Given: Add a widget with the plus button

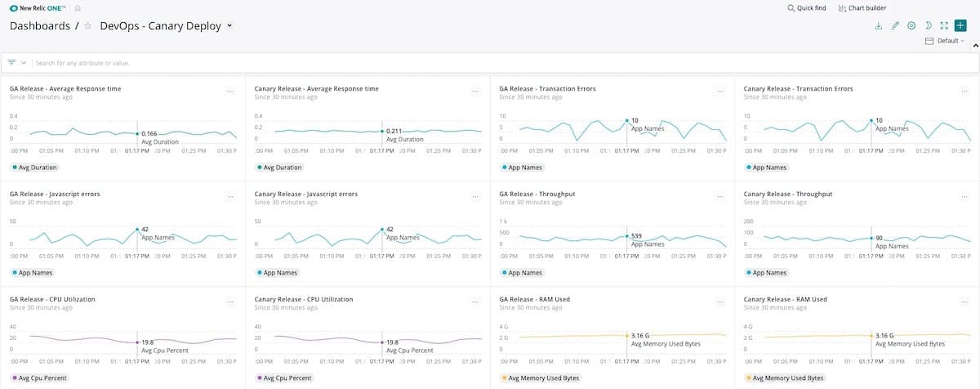Looking at the screenshot, I should pyautogui.click(x=960, y=25).
